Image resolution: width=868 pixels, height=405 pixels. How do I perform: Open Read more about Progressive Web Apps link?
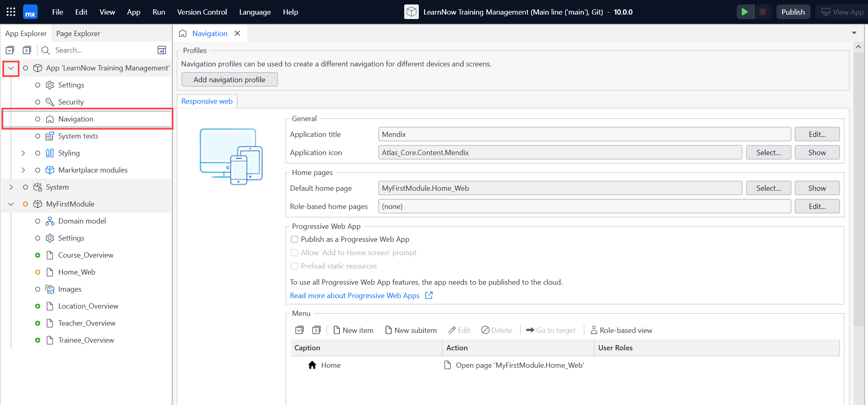pos(355,295)
